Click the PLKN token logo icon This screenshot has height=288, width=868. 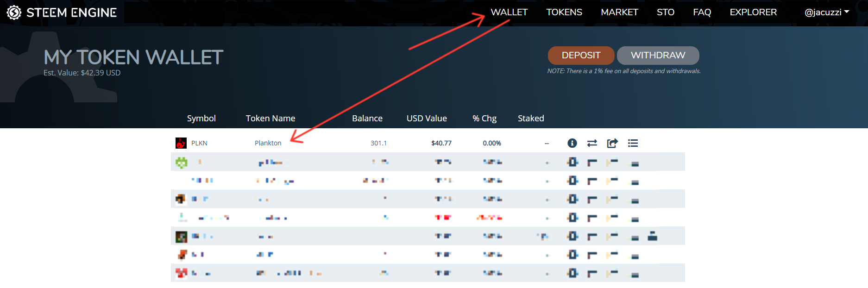coord(181,143)
